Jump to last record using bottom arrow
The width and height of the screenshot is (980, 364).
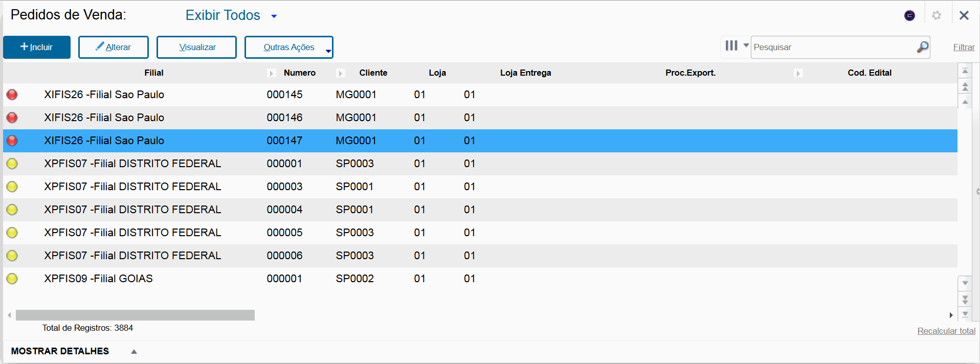click(x=965, y=314)
